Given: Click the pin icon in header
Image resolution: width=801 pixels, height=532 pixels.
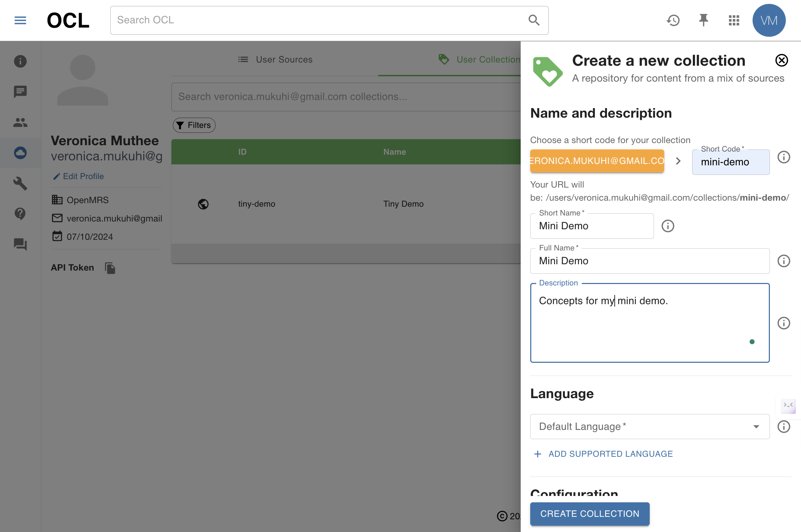Looking at the screenshot, I should pos(703,20).
